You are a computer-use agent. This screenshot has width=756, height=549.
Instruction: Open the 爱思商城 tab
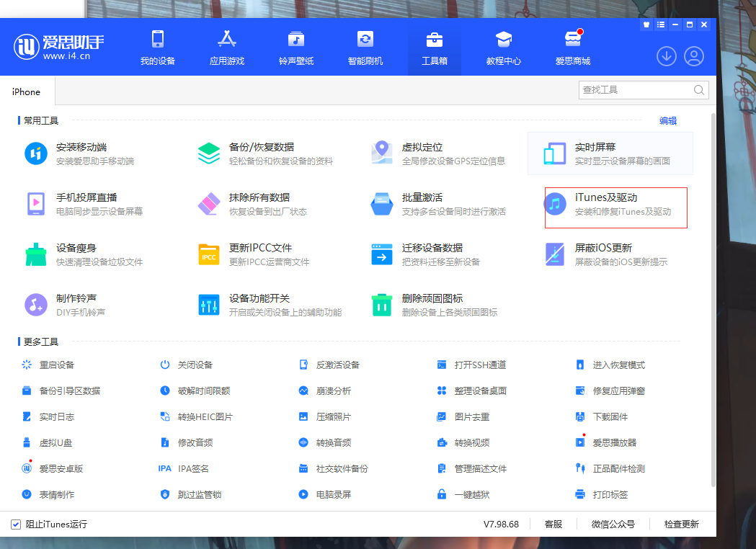tap(573, 48)
